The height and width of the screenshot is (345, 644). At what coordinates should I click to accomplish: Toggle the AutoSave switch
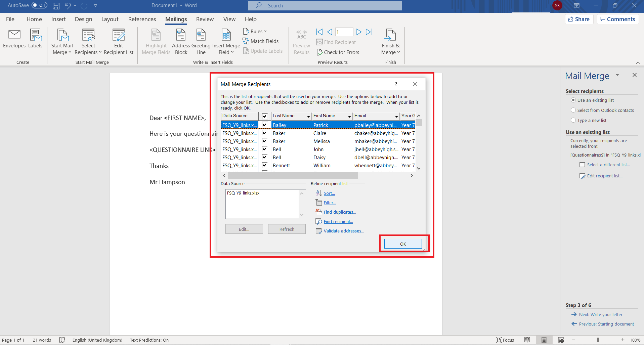click(39, 5)
